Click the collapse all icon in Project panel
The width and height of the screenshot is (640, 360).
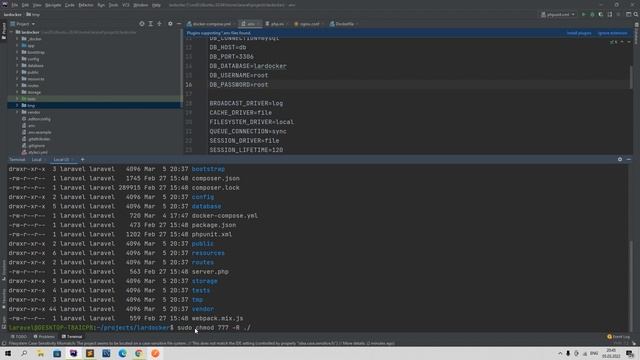point(160,24)
